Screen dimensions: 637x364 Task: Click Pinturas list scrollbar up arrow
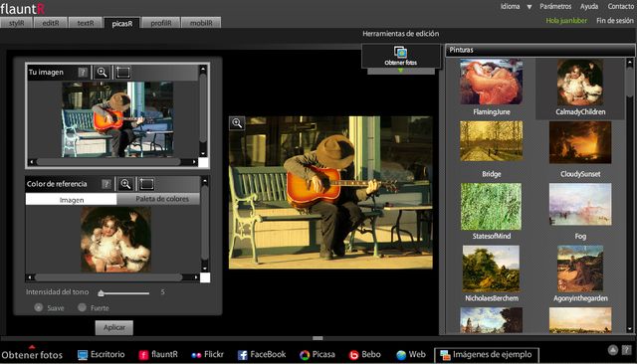[630, 63]
